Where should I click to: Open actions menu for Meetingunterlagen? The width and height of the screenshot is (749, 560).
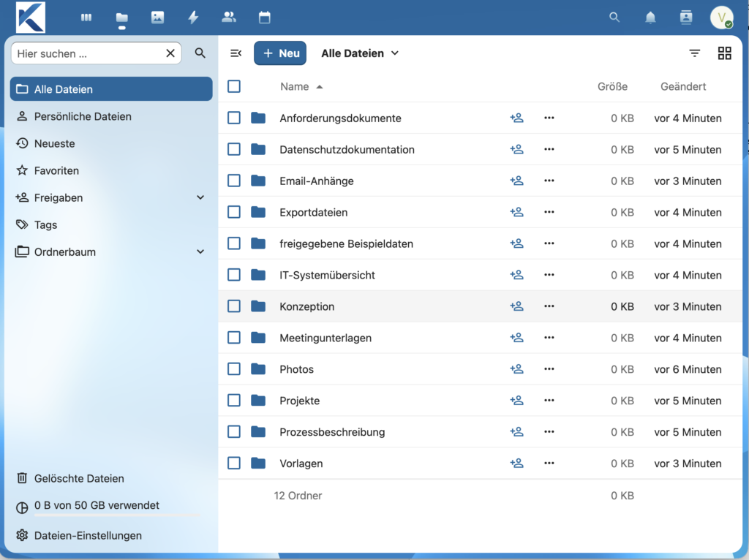[x=549, y=338]
